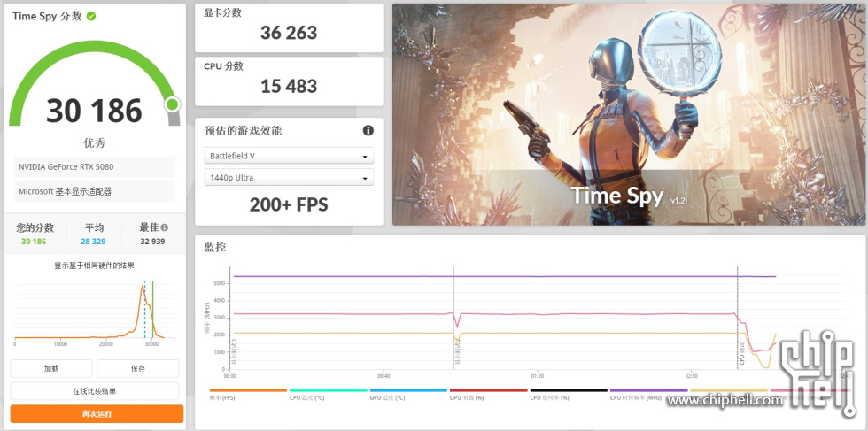The image size is (868, 431).
Task: Open the 1440p Ultra resolution dropdown
Action: click(x=289, y=178)
